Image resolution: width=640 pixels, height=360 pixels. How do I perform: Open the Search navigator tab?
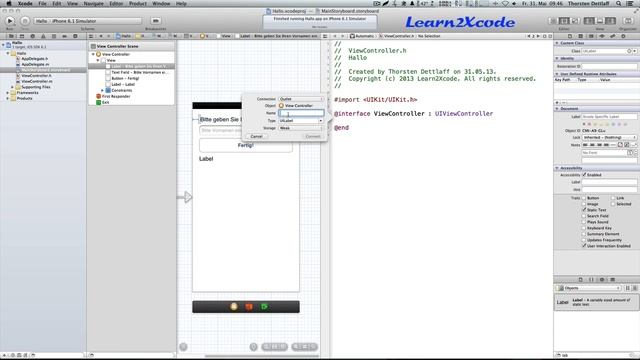[x=33, y=36]
